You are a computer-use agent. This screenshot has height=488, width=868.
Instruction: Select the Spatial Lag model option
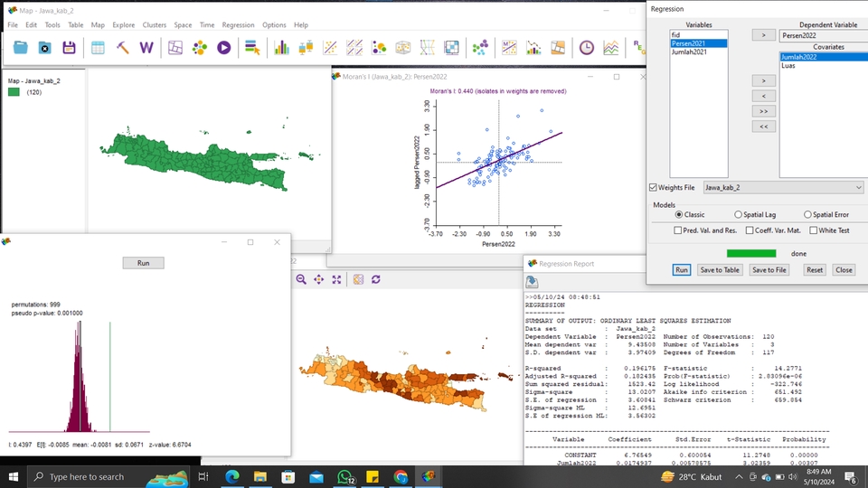tap(738, 215)
